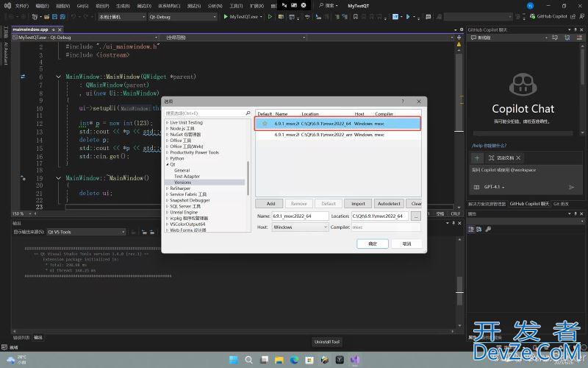Click the taskbar Search magnifier
This screenshot has width=588, height=368.
248,360
